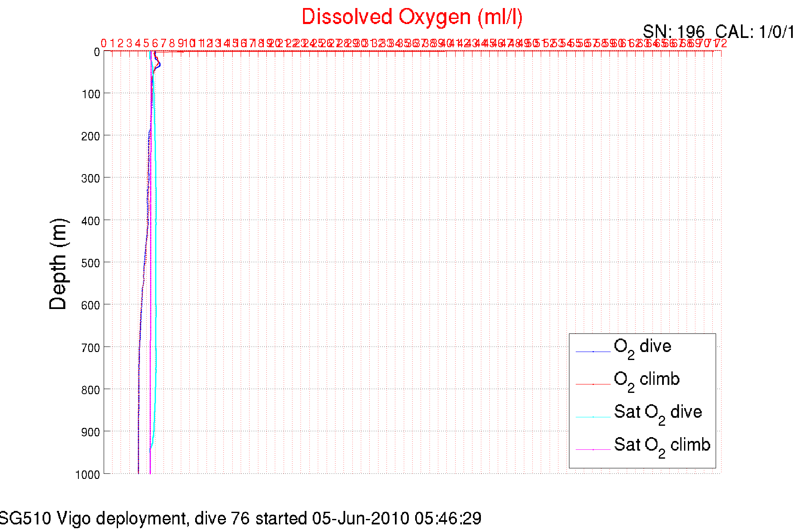Click the O2 profile curve at 800 m depth

tap(139, 389)
